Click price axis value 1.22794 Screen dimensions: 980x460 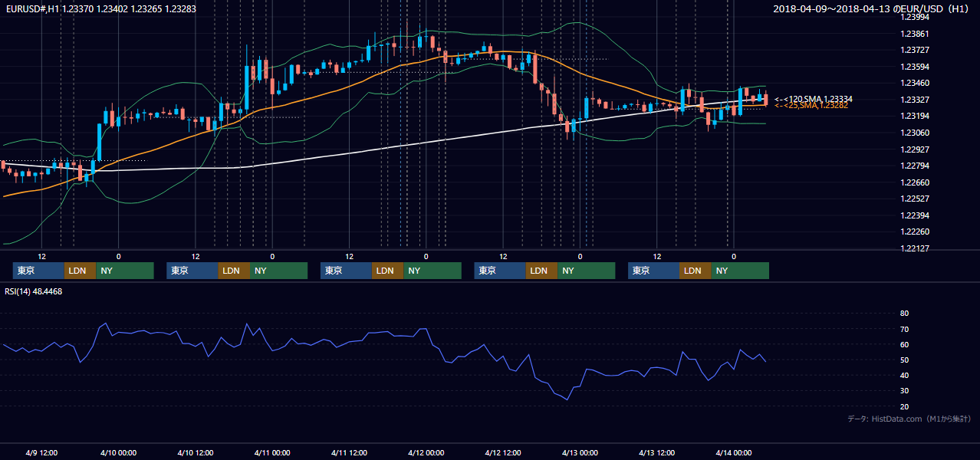(x=915, y=166)
